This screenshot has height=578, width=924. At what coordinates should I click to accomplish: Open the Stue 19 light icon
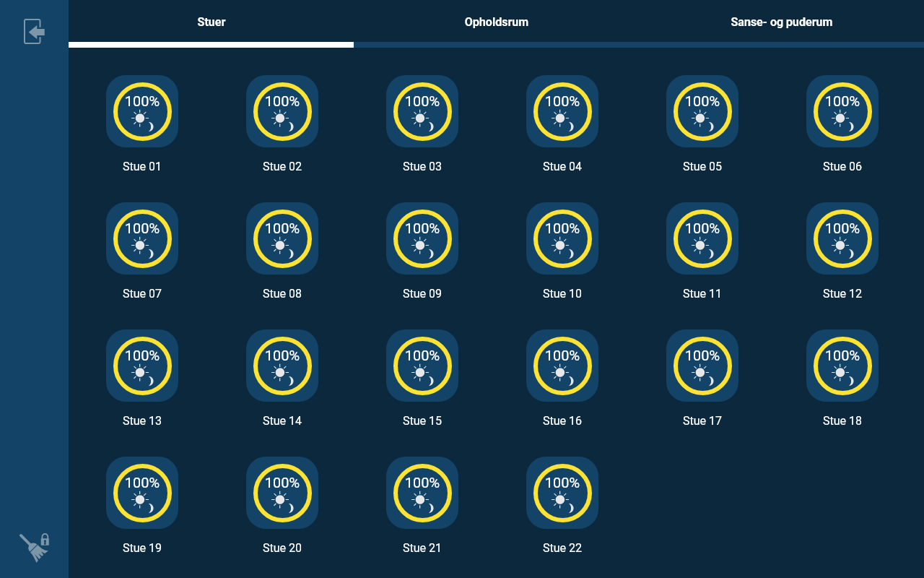coord(142,493)
